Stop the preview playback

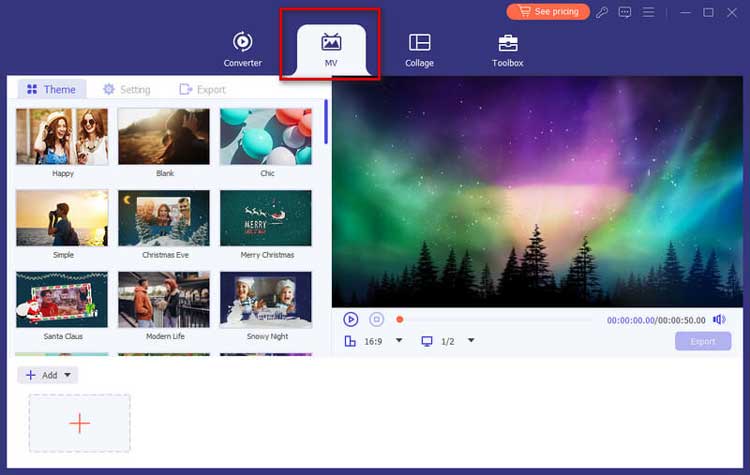tap(376, 319)
